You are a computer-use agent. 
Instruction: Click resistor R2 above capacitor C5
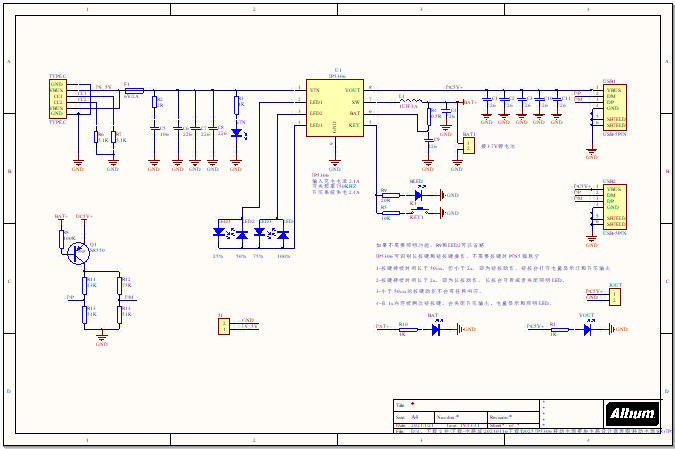[155, 102]
